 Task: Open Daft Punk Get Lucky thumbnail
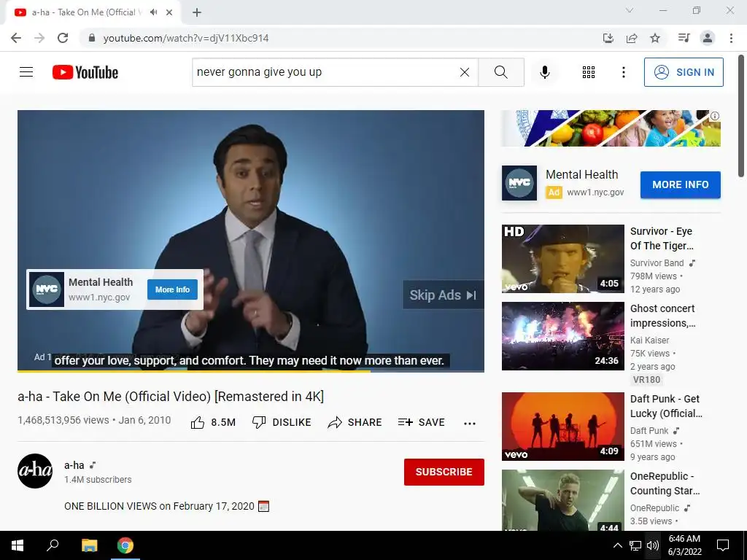tap(562, 426)
